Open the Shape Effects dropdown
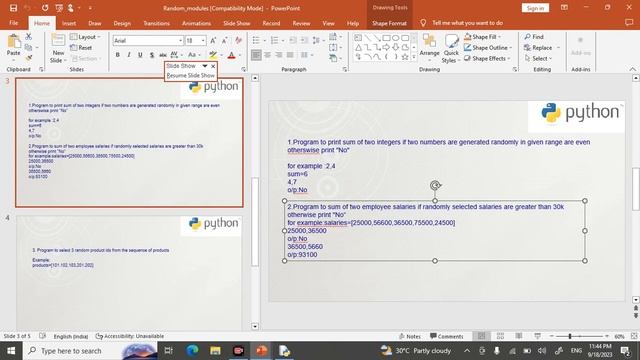 (487, 58)
